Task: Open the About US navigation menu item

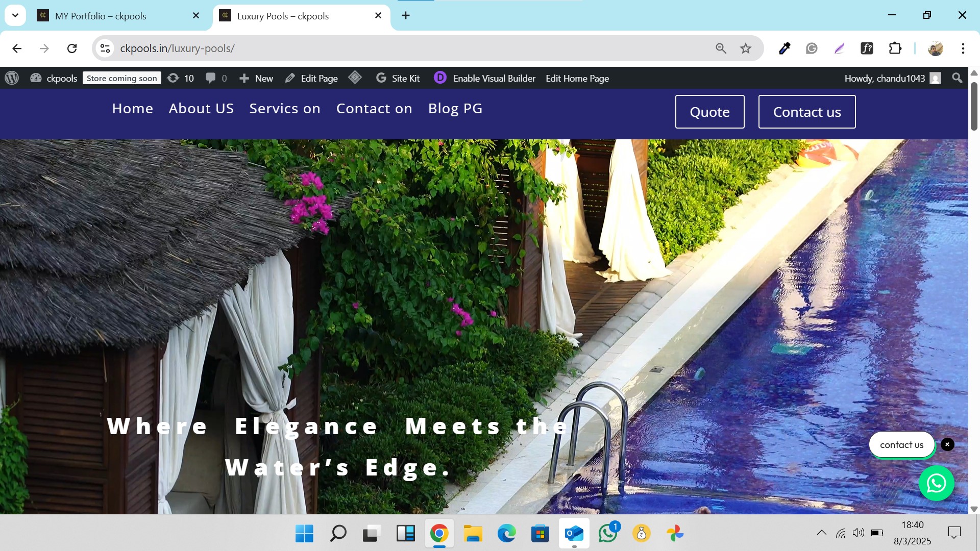Action: [x=201, y=109]
